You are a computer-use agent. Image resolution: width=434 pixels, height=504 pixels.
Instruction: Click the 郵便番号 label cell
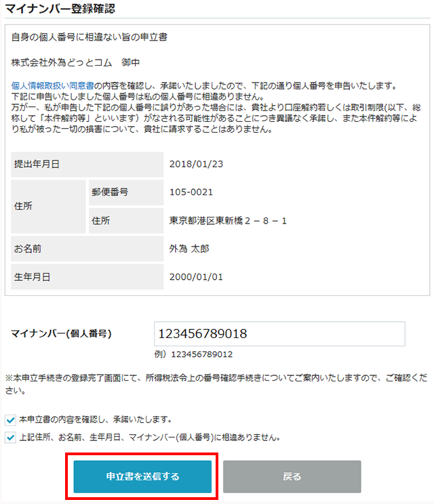(126, 192)
